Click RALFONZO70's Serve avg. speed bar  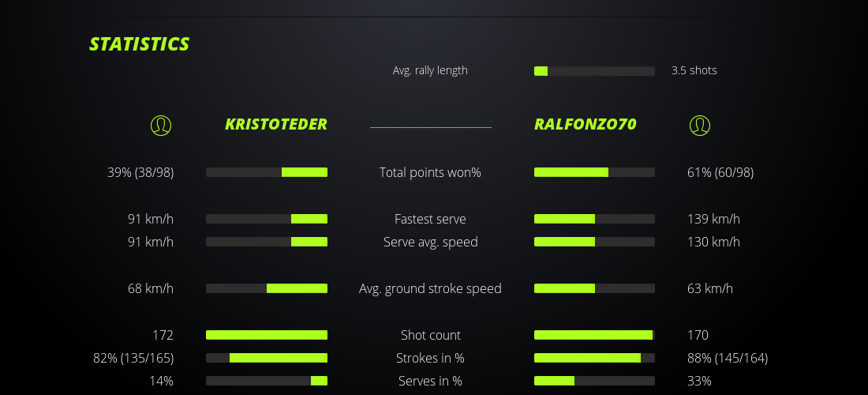pos(594,242)
